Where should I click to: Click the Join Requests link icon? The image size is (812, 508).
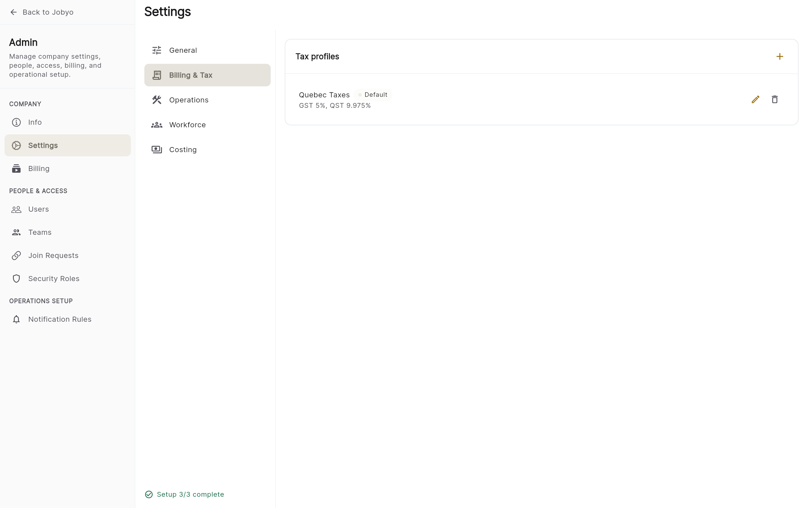pyautogui.click(x=16, y=256)
